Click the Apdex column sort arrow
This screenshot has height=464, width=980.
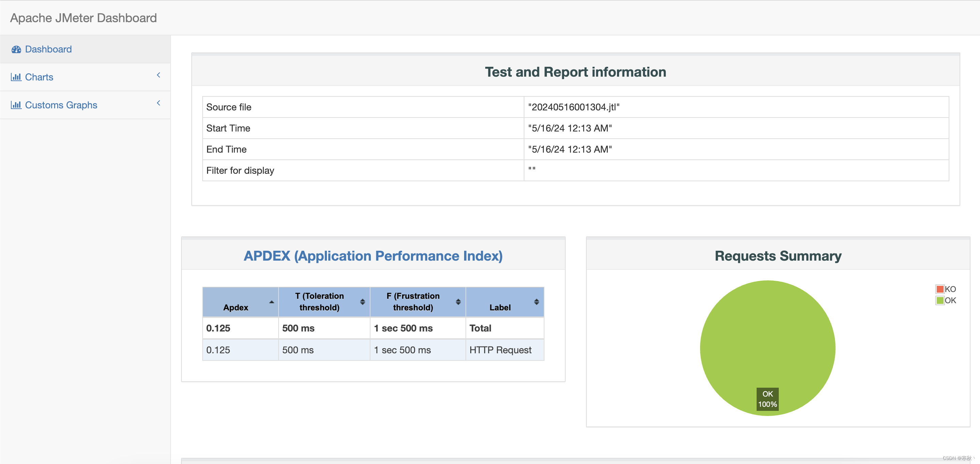[x=272, y=302]
